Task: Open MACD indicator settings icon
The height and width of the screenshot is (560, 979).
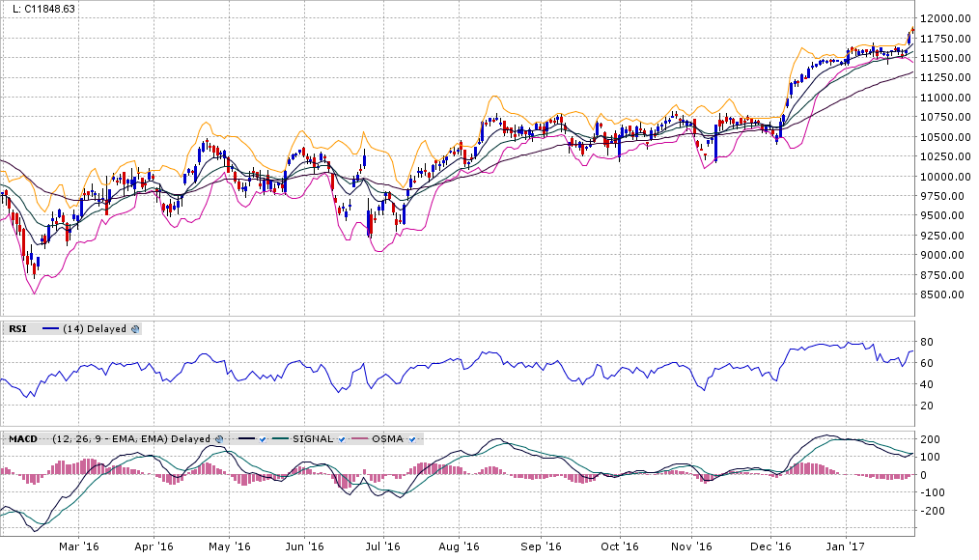Action: (219, 439)
